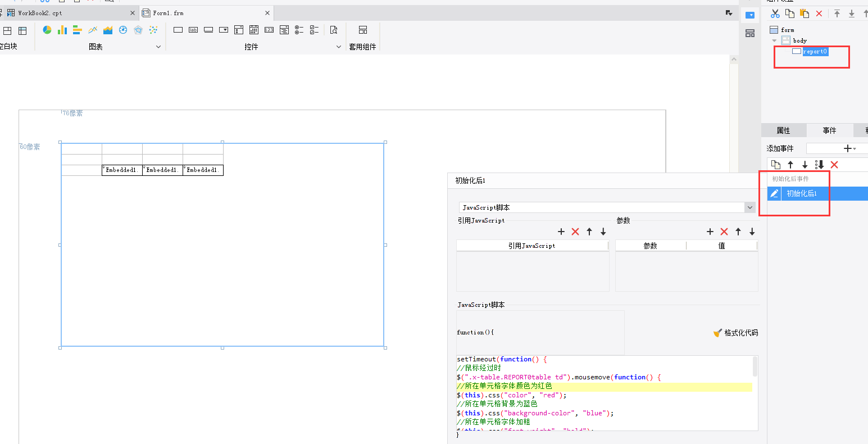
Task: Move component down one layer
Action: (852, 13)
